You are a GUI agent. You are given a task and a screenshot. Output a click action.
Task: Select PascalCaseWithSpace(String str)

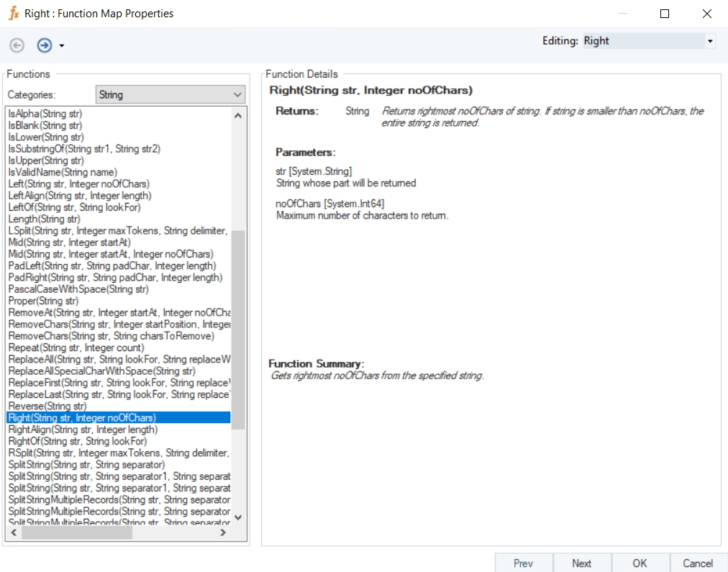coord(119,289)
